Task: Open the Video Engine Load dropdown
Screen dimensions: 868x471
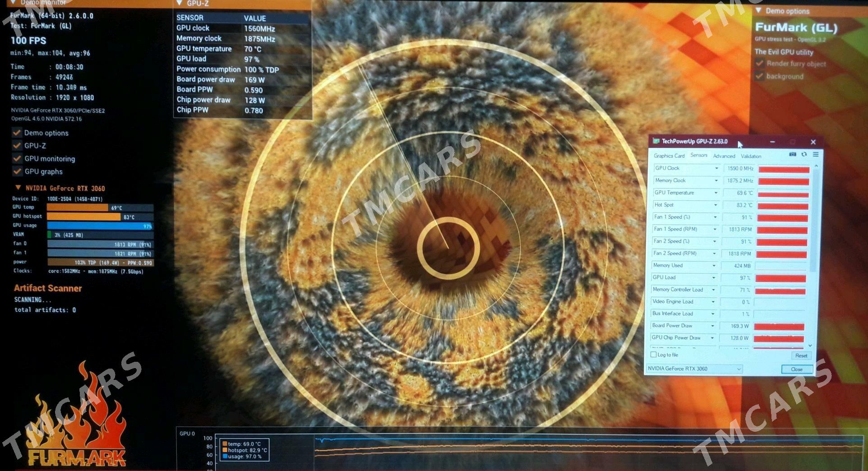Action: tap(713, 301)
